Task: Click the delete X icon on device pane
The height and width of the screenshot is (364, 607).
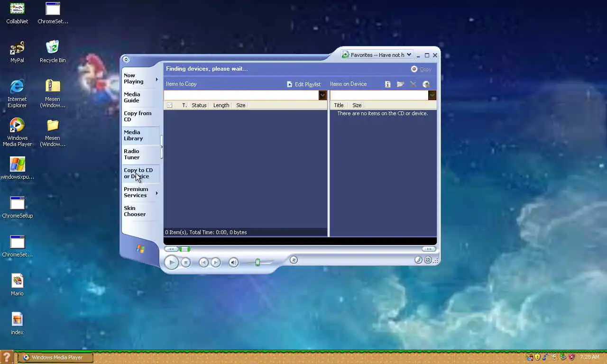Action: (413, 84)
